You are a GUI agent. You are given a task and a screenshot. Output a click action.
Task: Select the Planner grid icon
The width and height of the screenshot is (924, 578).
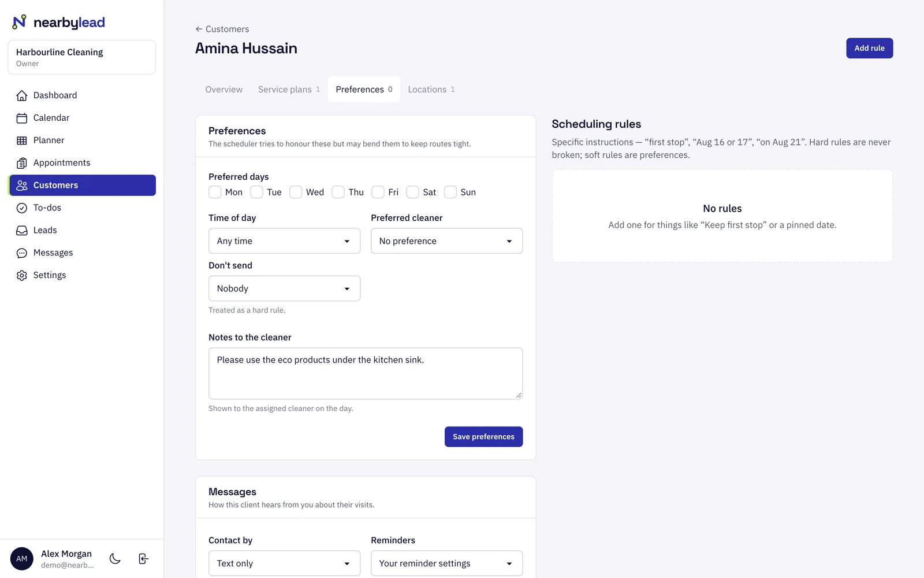[x=22, y=140]
